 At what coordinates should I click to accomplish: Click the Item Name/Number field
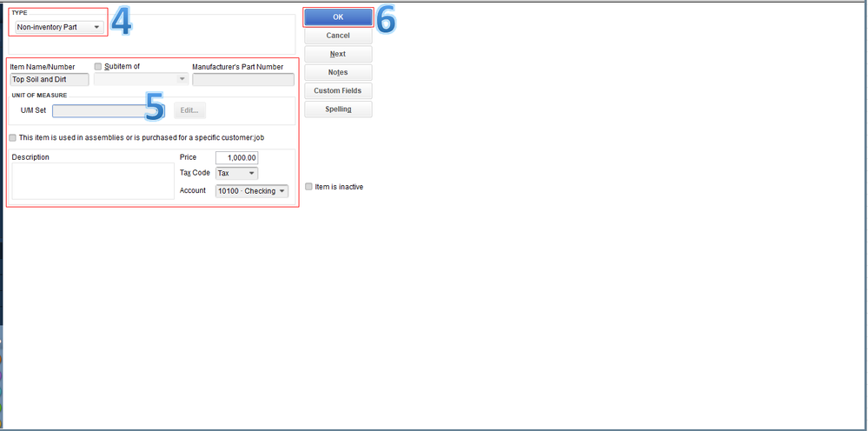tap(50, 80)
